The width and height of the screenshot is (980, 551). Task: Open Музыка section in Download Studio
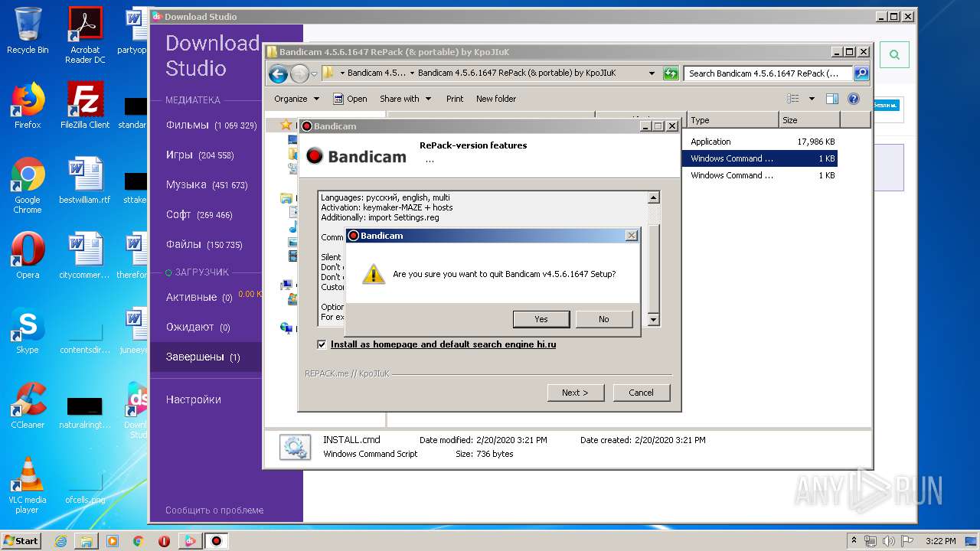[x=207, y=184]
